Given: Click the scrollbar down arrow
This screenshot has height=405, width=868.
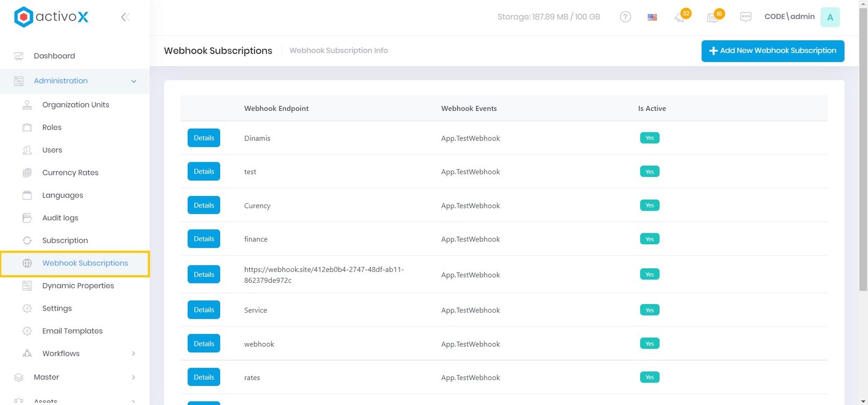Looking at the screenshot, I should point(863,401).
